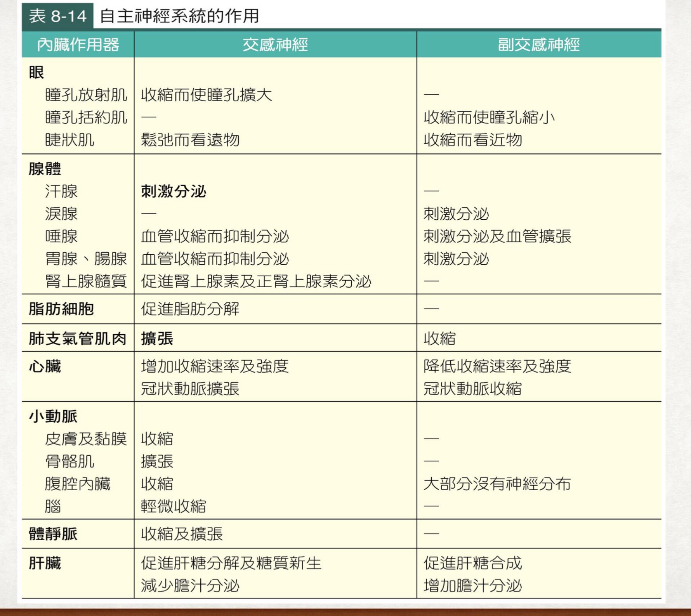Select the 鬆弛而看遠物 text

(x=190, y=140)
